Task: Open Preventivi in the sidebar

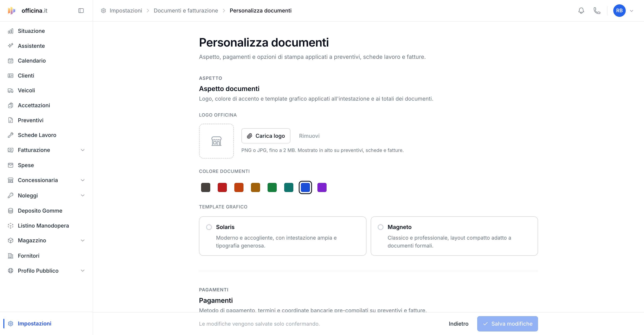Action: point(31,120)
